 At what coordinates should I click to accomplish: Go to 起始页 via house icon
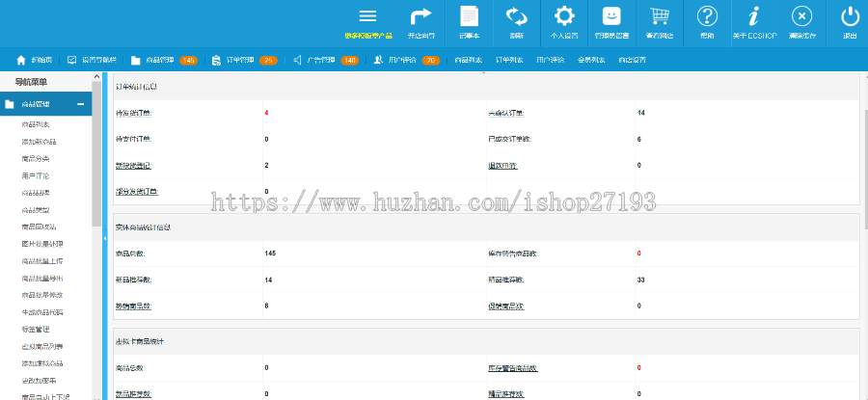[21, 60]
